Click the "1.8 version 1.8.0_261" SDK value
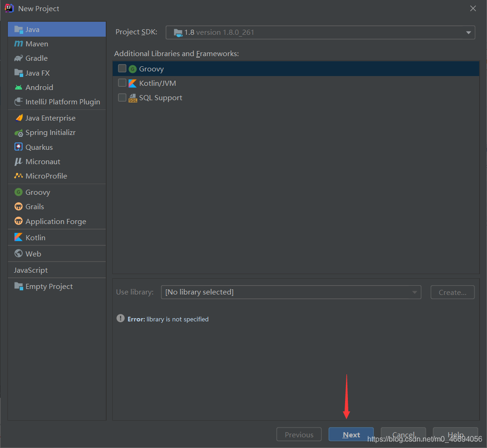The image size is (487, 448). point(219,32)
